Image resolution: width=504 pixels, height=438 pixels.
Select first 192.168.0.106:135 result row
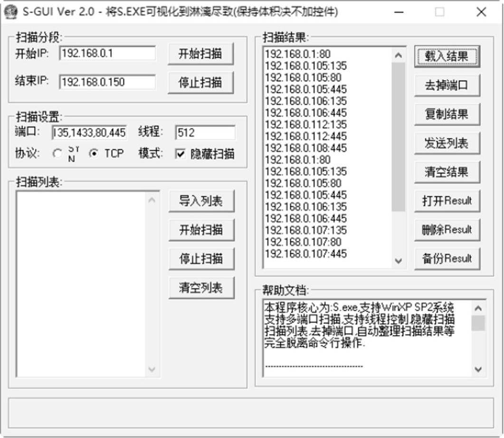point(306,101)
